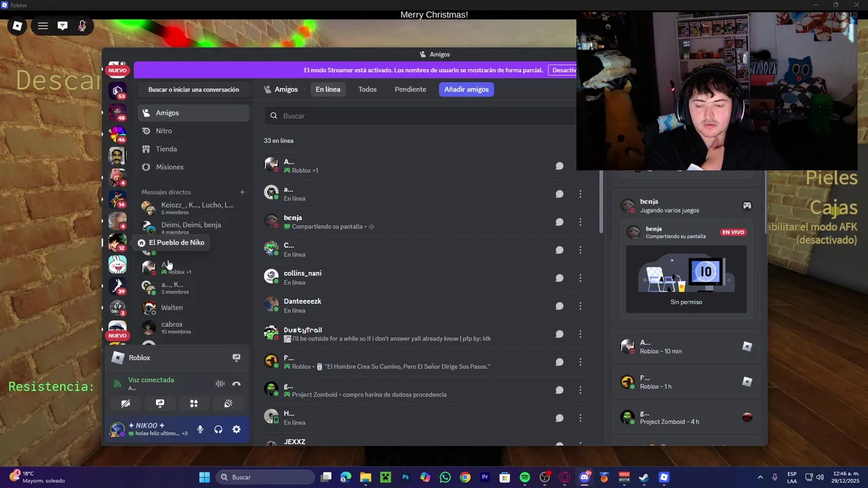Open Walten direct message
The height and width of the screenshot is (488, 868).
point(193,308)
